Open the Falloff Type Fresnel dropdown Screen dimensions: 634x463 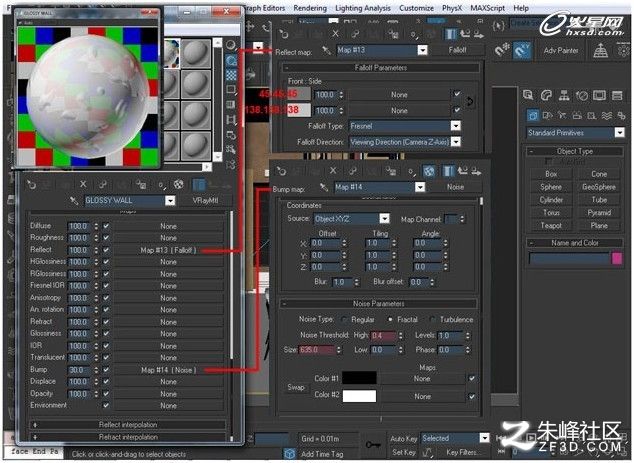456,126
